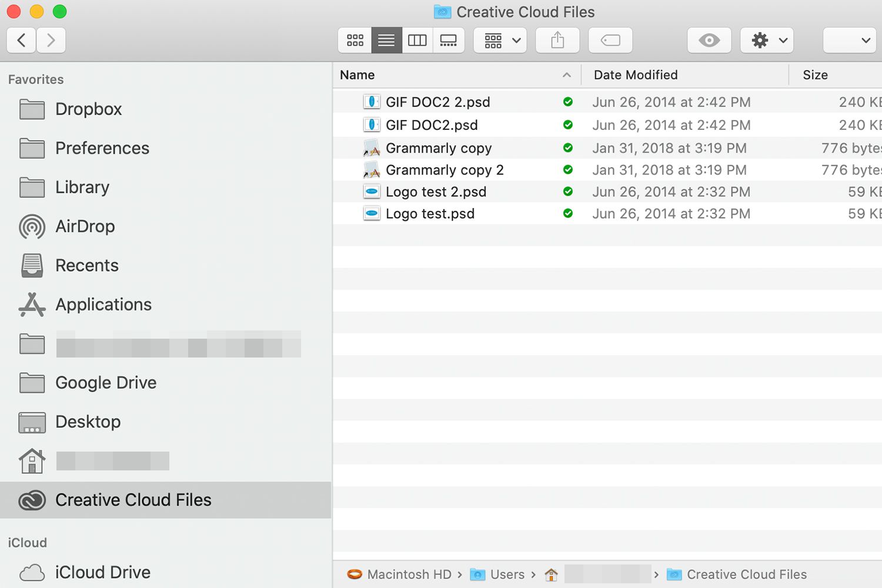
Task: Open Google Drive in the sidebar
Action: tap(166, 383)
